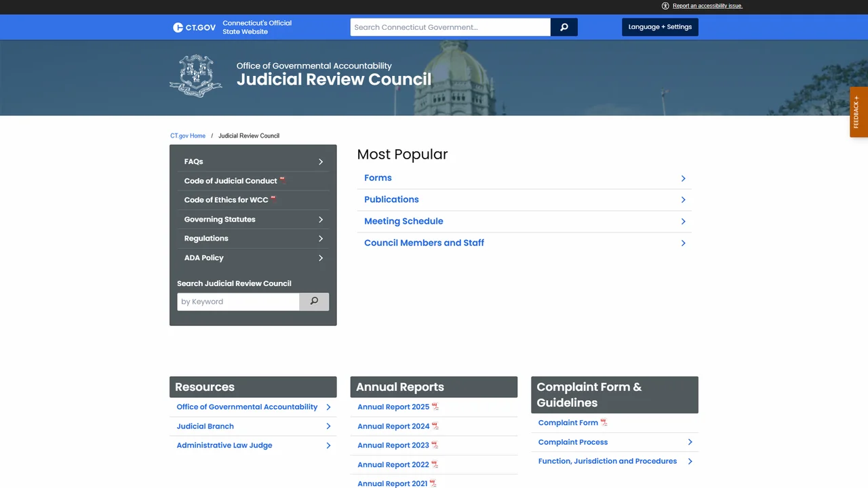Expand the ADA Policy chevron

321,258
